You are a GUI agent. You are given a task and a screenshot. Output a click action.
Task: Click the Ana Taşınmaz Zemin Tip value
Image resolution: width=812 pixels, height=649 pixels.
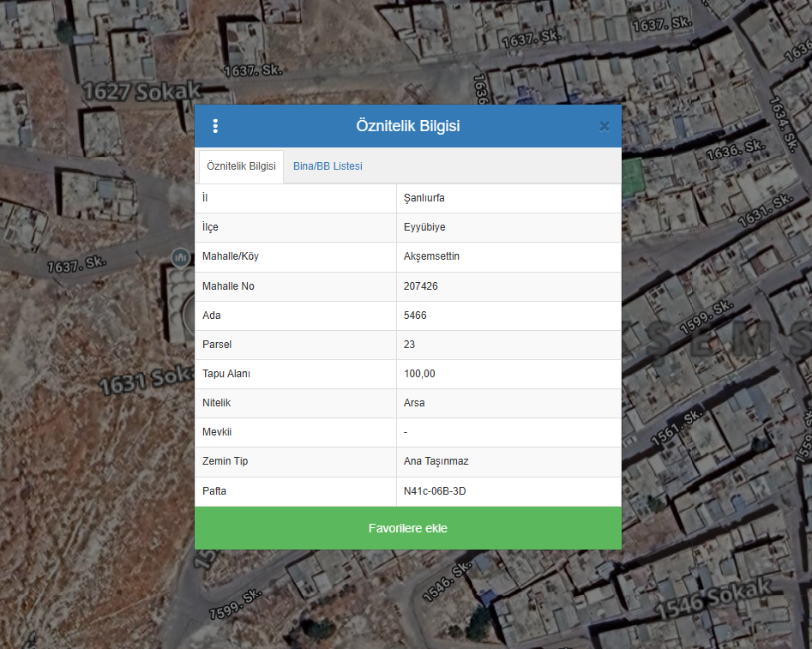tap(436, 461)
